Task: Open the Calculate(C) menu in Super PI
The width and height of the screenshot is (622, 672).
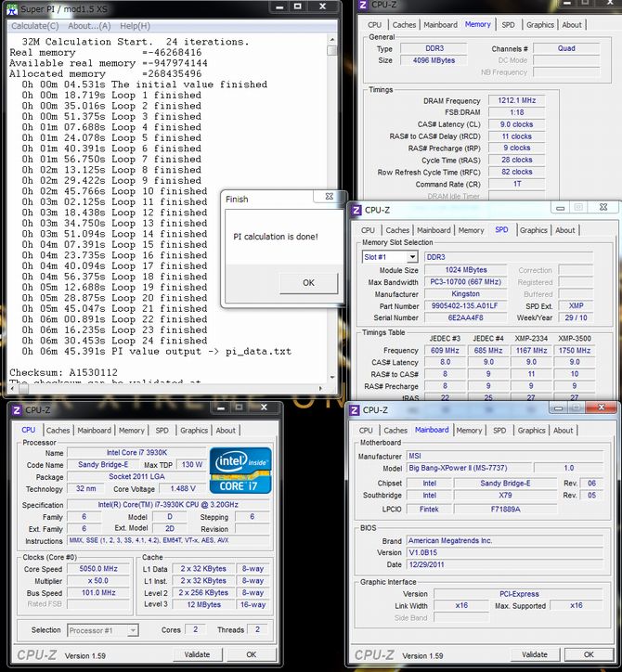Action: click(x=35, y=26)
